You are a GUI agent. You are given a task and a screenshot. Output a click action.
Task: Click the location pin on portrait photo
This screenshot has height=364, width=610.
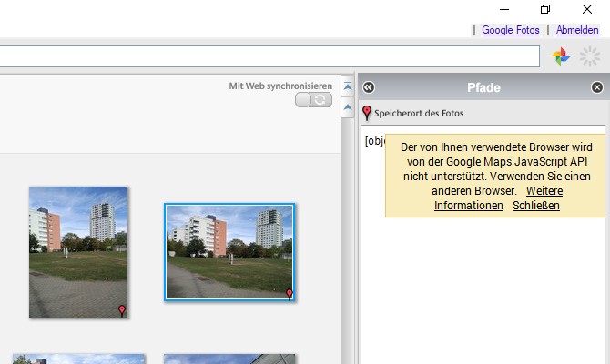[122, 310]
